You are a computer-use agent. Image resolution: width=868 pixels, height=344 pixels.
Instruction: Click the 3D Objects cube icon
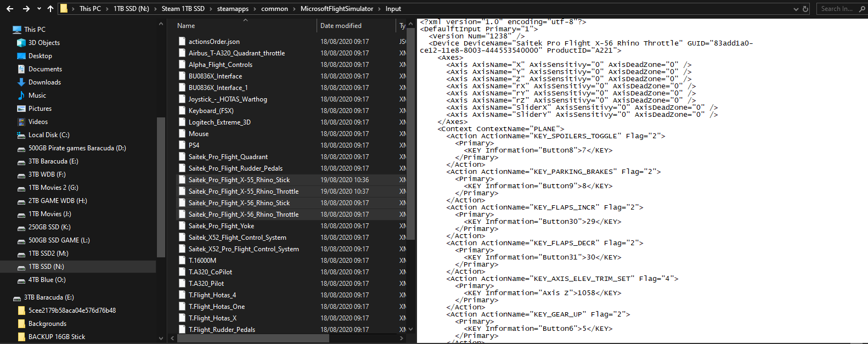[x=21, y=43]
